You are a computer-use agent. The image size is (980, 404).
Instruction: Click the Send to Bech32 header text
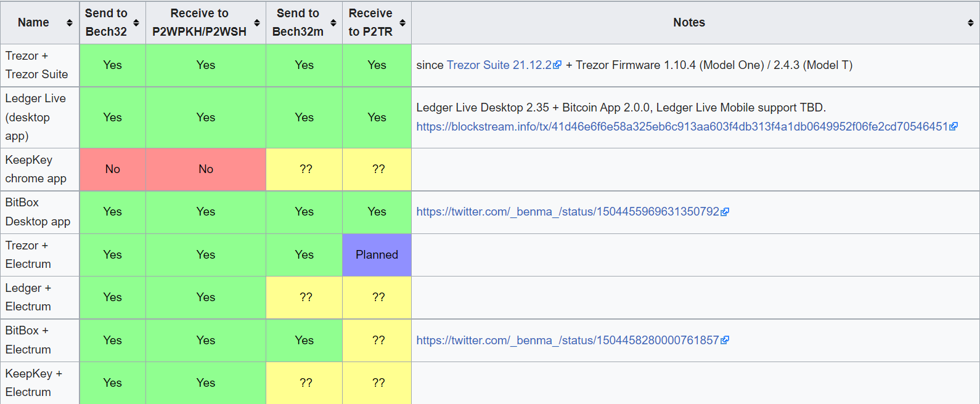[x=106, y=22]
